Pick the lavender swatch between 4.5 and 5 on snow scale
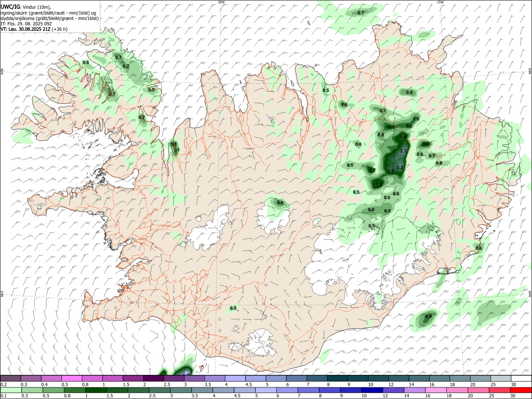Image resolution: width=532 pixels, height=399 pixels. click(x=255, y=378)
